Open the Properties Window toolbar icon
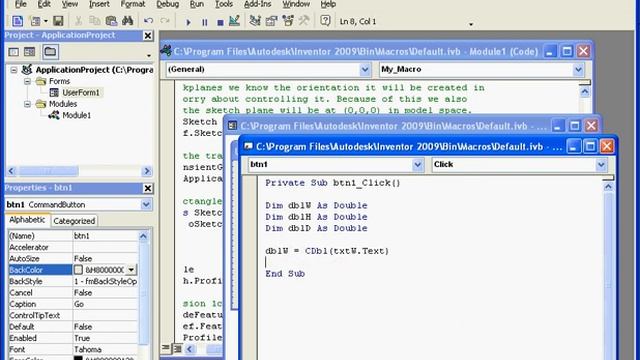Image resolution: width=640 pixels, height=360 pixels. point(271,21)
